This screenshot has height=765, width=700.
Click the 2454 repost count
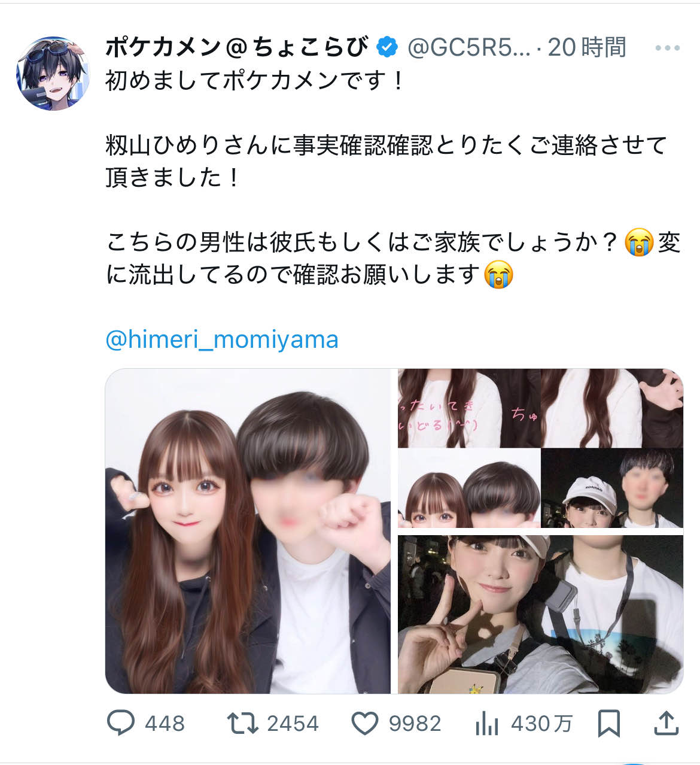pos(293,724)
